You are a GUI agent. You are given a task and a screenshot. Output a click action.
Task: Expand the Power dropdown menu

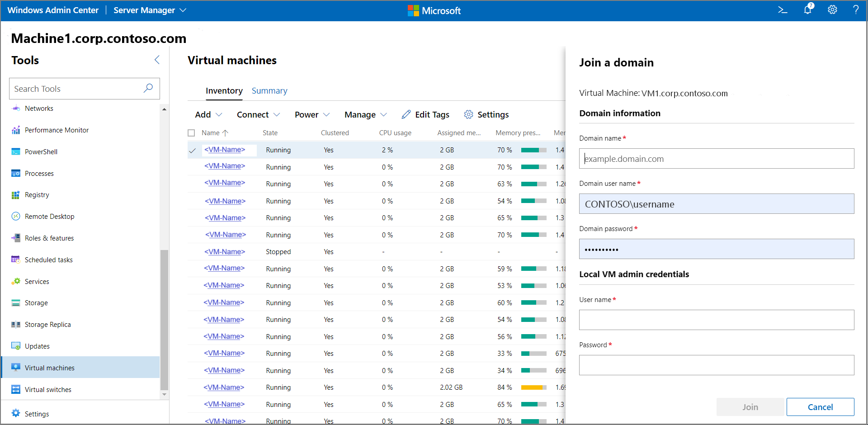coord(312,115)
